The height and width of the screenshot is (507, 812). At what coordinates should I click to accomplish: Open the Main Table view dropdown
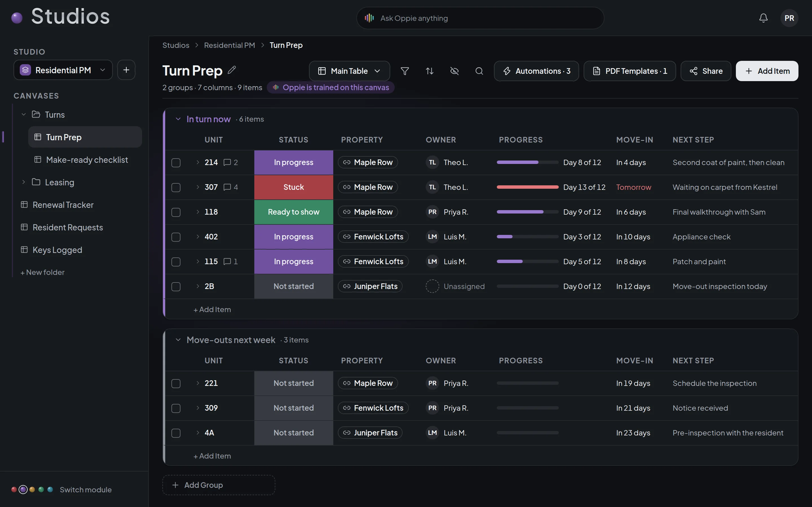pos(349,71)
